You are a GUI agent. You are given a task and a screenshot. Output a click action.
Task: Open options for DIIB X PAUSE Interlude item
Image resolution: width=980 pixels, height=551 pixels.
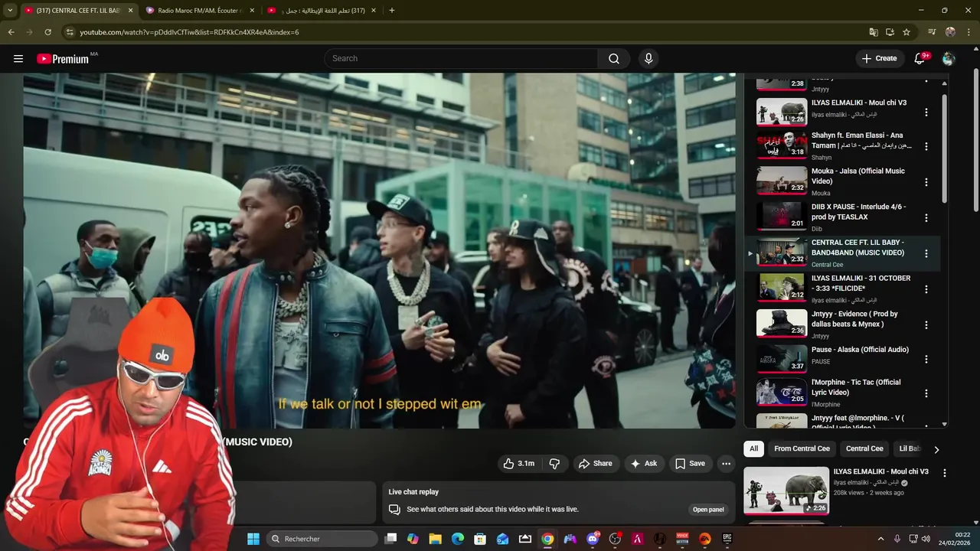point(926,218)
